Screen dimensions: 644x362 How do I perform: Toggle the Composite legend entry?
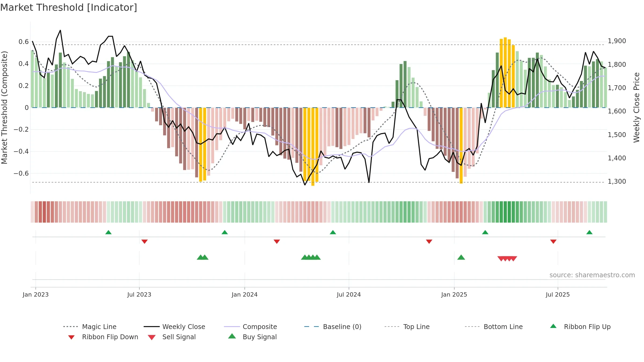click(250, 327)
